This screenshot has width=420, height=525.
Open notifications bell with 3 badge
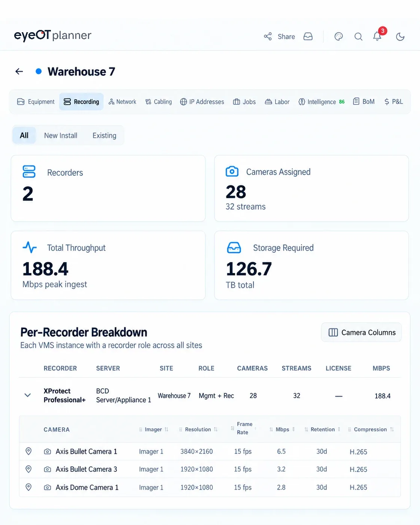(x=377, y=36)
